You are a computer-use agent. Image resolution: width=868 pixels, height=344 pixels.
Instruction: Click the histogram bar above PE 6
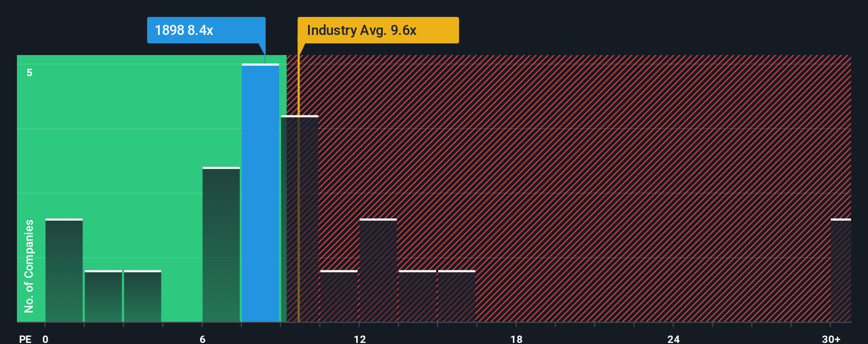[x=221, y=245]
